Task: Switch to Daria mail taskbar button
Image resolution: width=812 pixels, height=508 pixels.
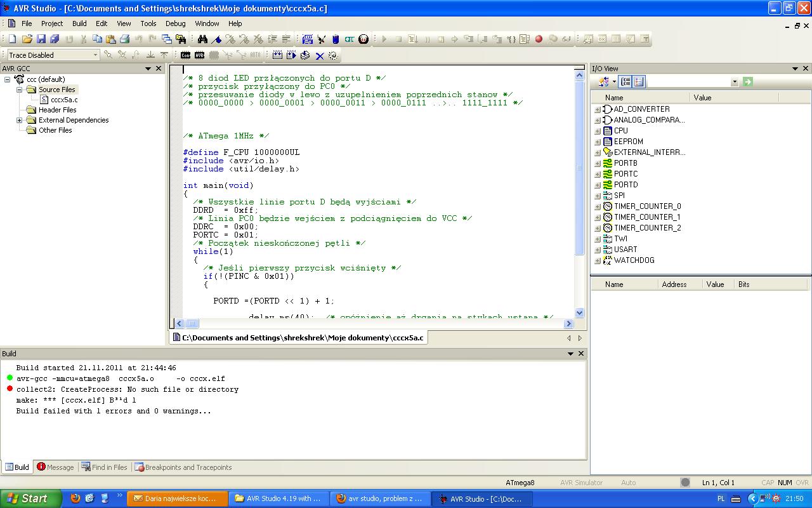Action: pos(177,498)
